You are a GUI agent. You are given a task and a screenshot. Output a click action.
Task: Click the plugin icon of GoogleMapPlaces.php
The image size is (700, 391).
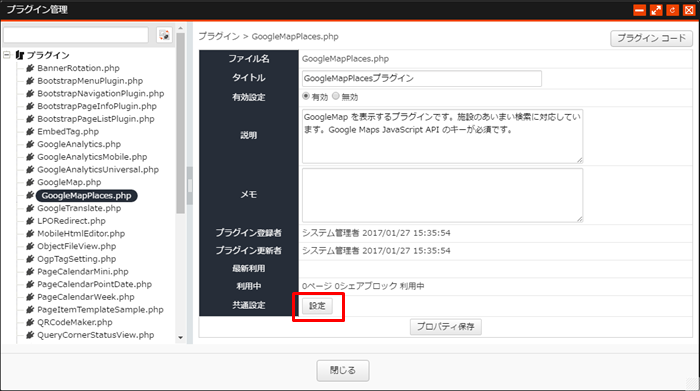[x=30, y=195]
